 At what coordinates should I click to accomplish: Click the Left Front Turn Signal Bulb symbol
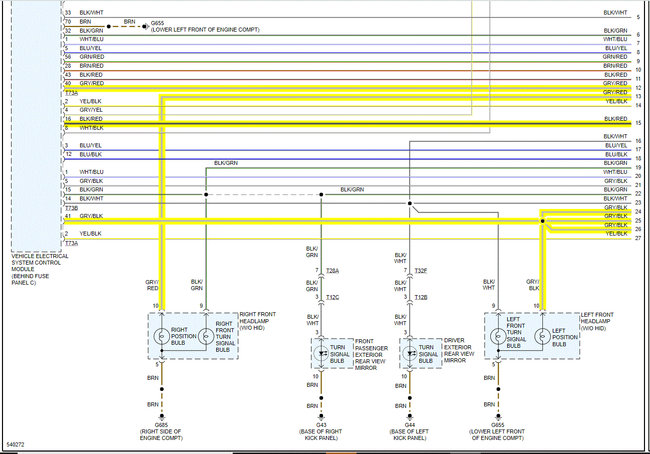[498, 336]
